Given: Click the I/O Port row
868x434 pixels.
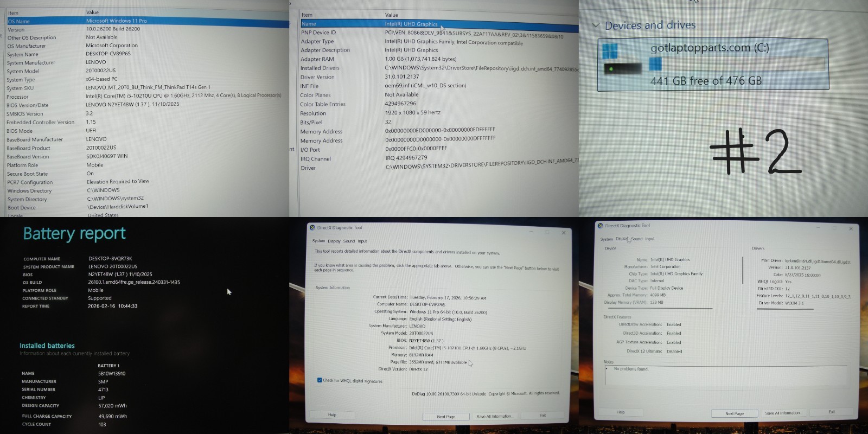Looking at the screenshot, I should tap(439, 149).
